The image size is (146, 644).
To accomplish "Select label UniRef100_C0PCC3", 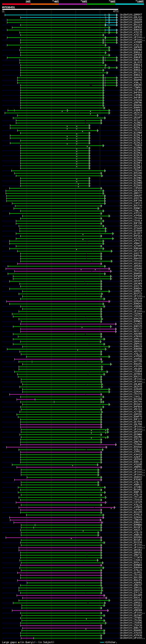I will (131, 203).
